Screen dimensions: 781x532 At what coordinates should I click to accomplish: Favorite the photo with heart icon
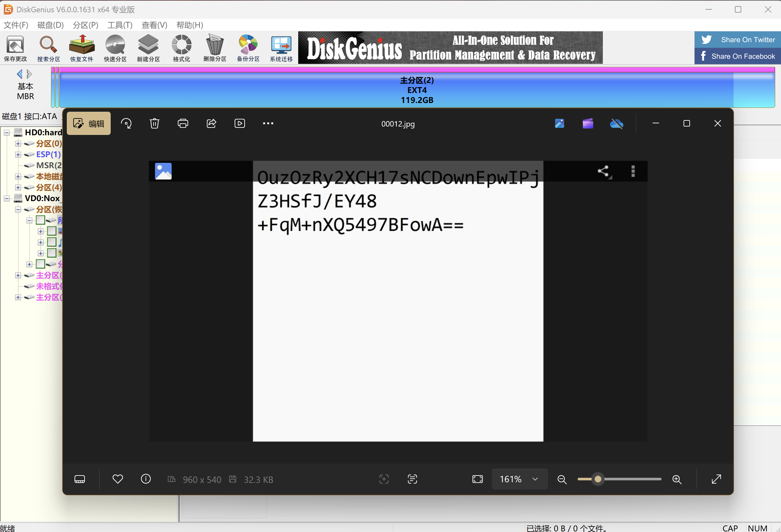(x=117, y=479)
